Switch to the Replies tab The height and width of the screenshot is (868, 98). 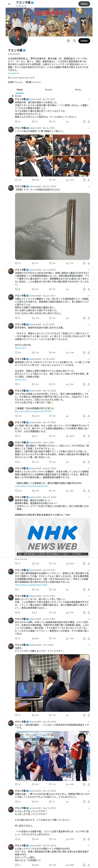coord(49,90)
